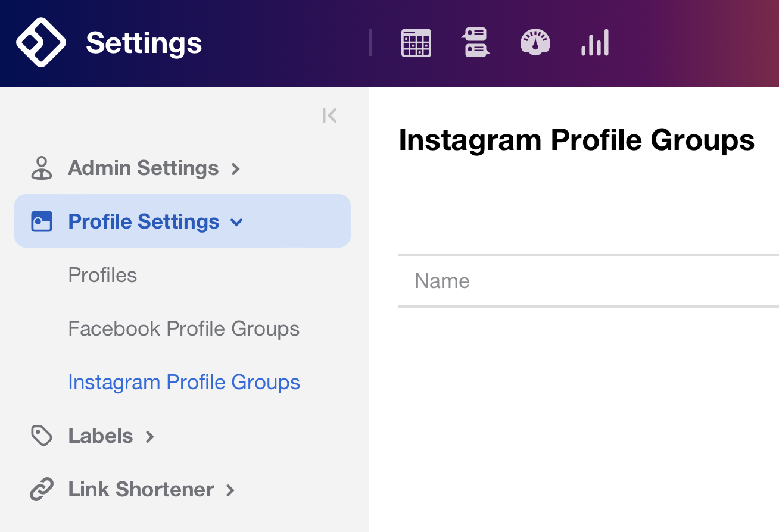Click the Admin Settings person icon
The image size is (779, 532).
pos(42,167)
